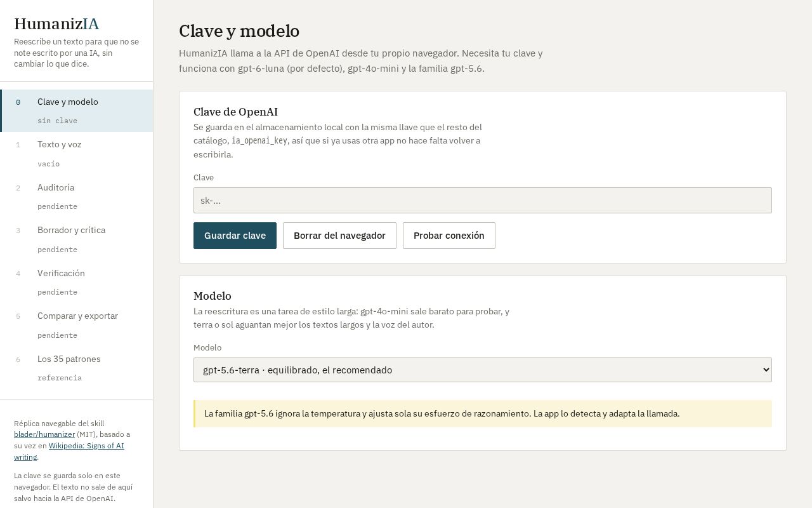Click Guardar clave button

tap(235, 236)
